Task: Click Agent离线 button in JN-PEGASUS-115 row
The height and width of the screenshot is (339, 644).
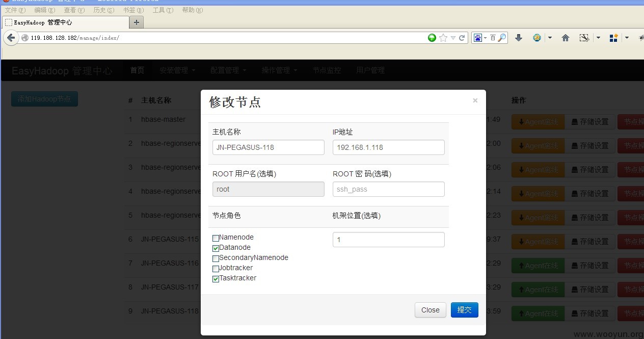Action: [x=538, y=242]
